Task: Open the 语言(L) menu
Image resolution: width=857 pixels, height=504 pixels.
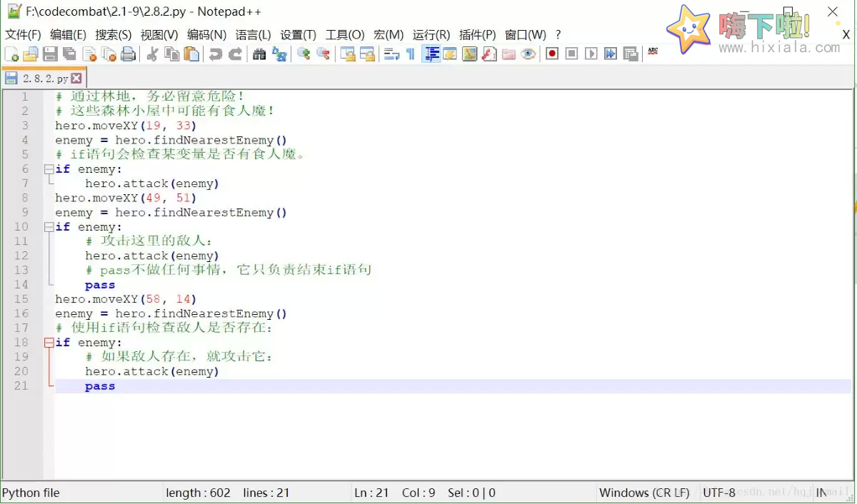Action: [x=254, y=34]
